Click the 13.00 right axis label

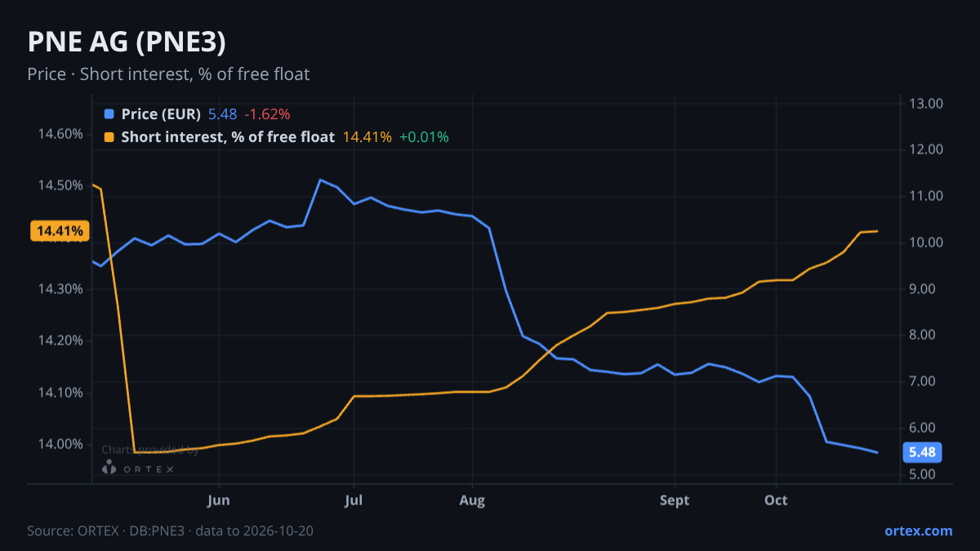[x=926, y=104]
